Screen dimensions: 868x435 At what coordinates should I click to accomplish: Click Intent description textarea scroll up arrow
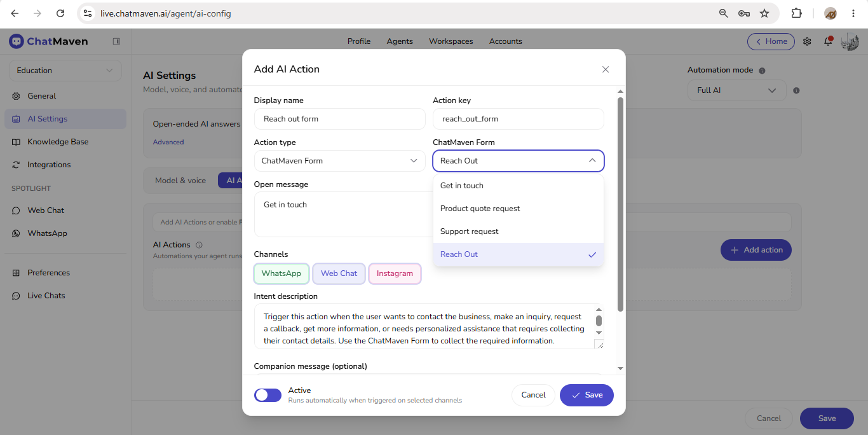pyautogui.click(x=599, y=310)
